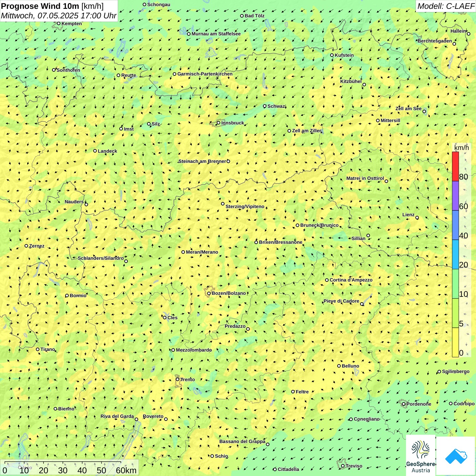Click the purple 60 km/h legend color

[455, 196]
